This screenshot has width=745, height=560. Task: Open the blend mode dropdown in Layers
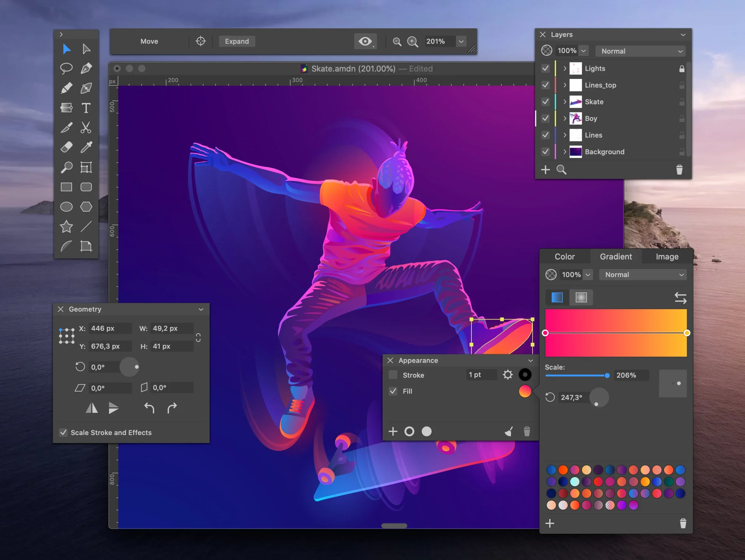tap(640, 51)
